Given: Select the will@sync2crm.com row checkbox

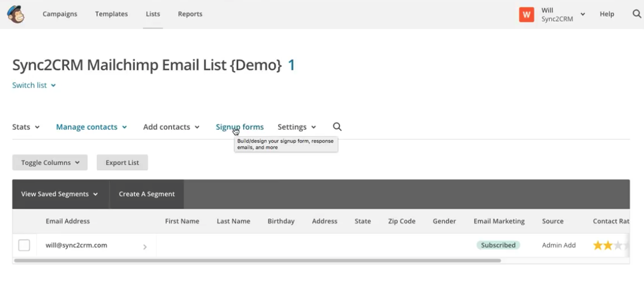Looking at the screenshot, I should click(x=24, y=245).
